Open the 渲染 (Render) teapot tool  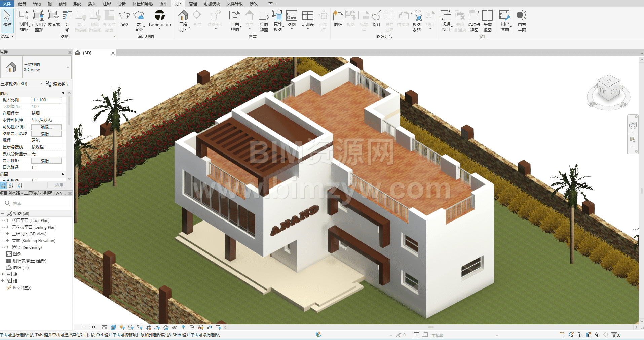tap(124, 16)
